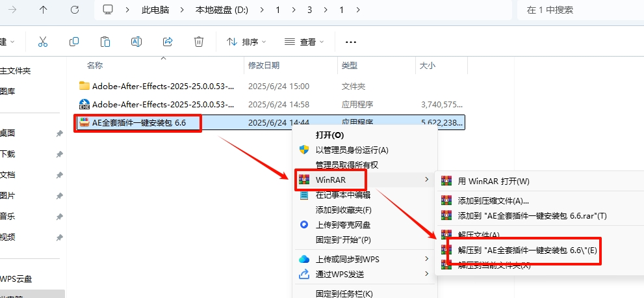Click the AE全套插件一键安装包 6.6 file icon
This screenshot has width=644, height=298.
click(84, 122)
